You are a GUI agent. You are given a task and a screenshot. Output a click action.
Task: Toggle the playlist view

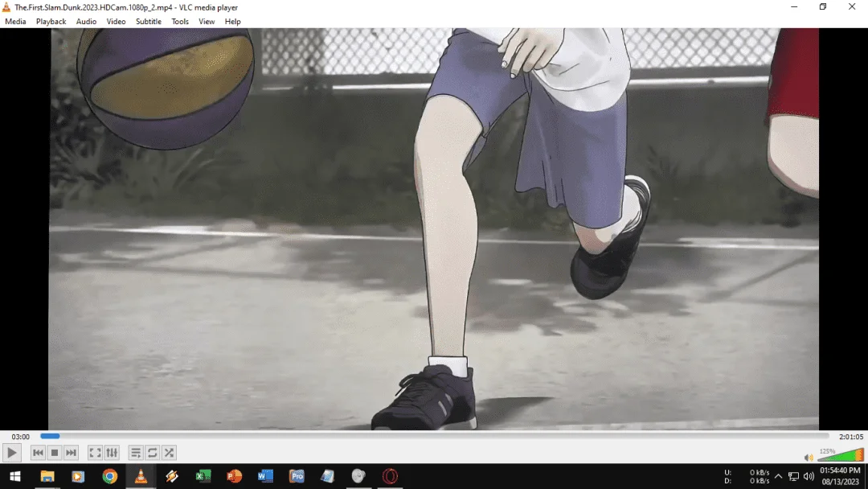coord(136,453)
